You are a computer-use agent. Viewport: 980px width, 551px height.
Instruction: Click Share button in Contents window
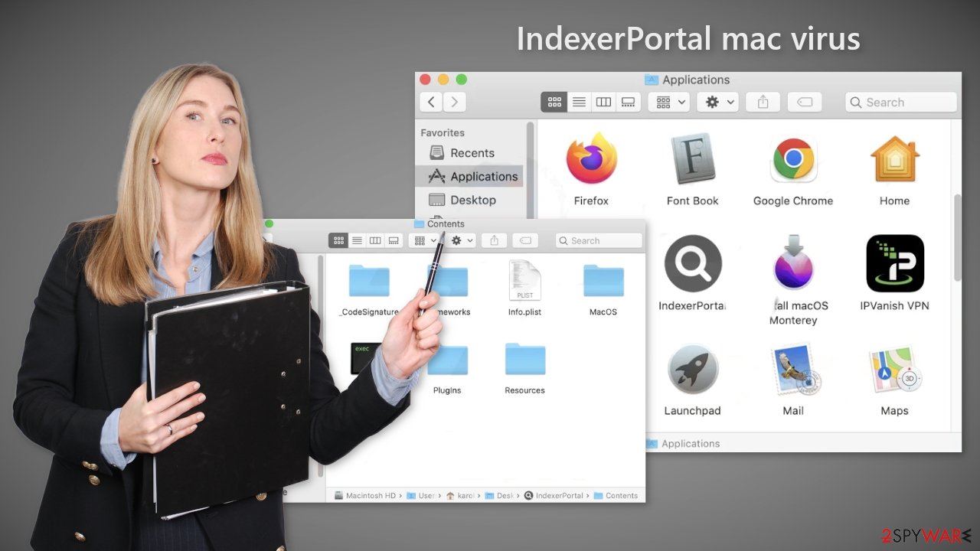[494, 240]
